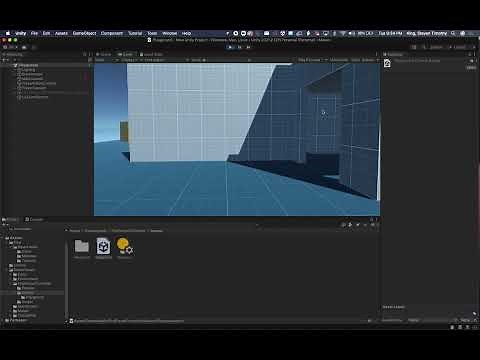Open the Window menu
480x360 pixels.
[x=169, y=33]
